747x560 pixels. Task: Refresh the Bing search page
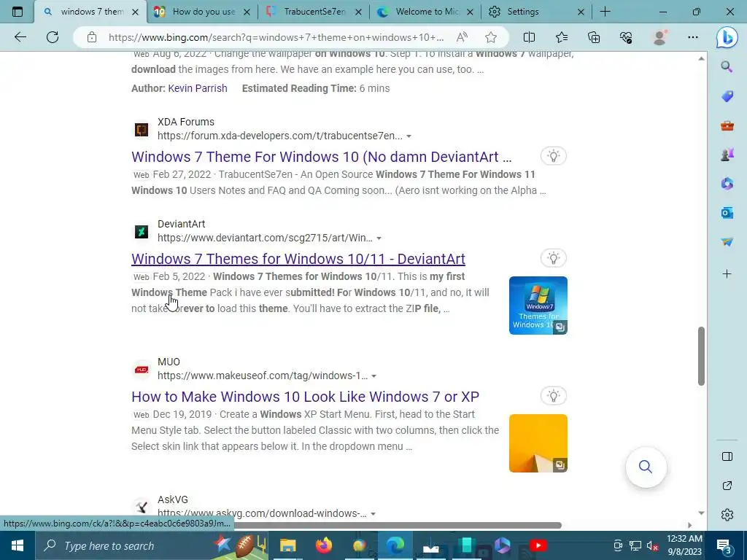[x=53, y=37]
